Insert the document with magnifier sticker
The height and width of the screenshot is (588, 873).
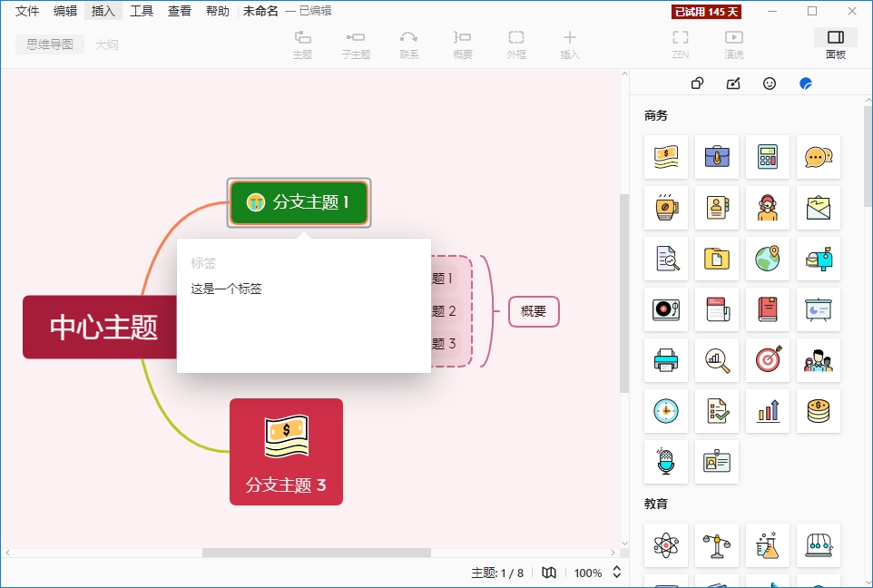pos(666,259)
